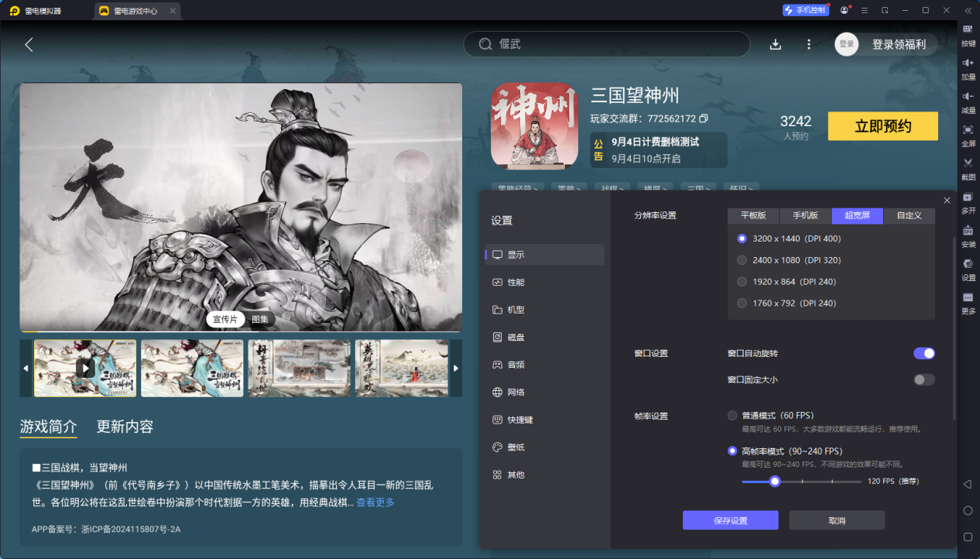Open the hamburger menu in title bar
This screenshot has width=980, height=559.
point(864,10)
